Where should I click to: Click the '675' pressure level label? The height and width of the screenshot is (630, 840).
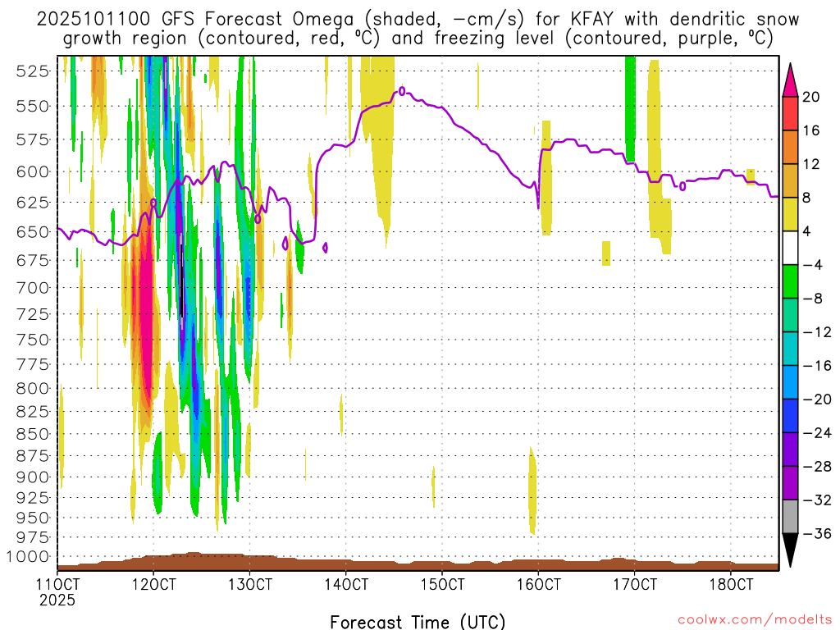pyautogui.click(x=33, y=260)
